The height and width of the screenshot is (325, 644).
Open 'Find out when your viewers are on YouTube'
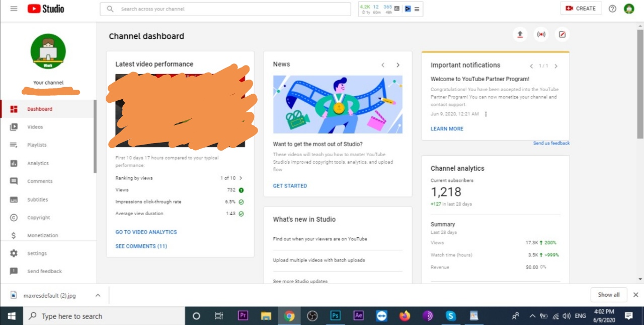point(320,239)
